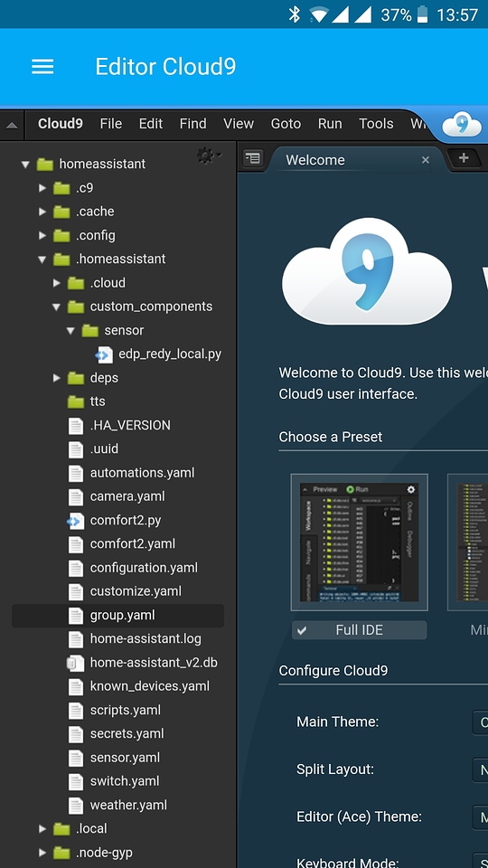Click the Full IDE preset thumbnail
The width and height of the screenshot is (488, 868).
pos(359,542)
